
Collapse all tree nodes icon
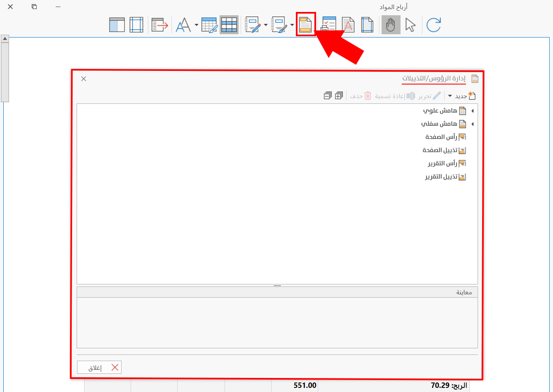[x=328, y=96]
